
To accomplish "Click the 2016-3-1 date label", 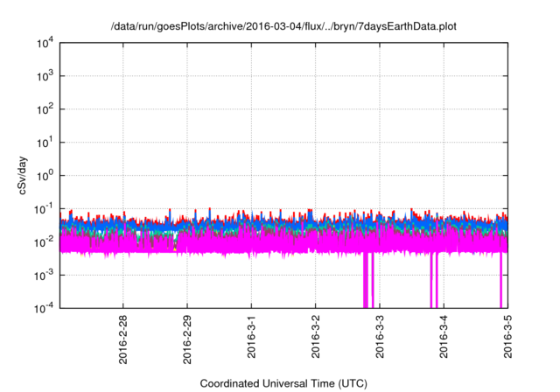I will click(x=251, y=337).
